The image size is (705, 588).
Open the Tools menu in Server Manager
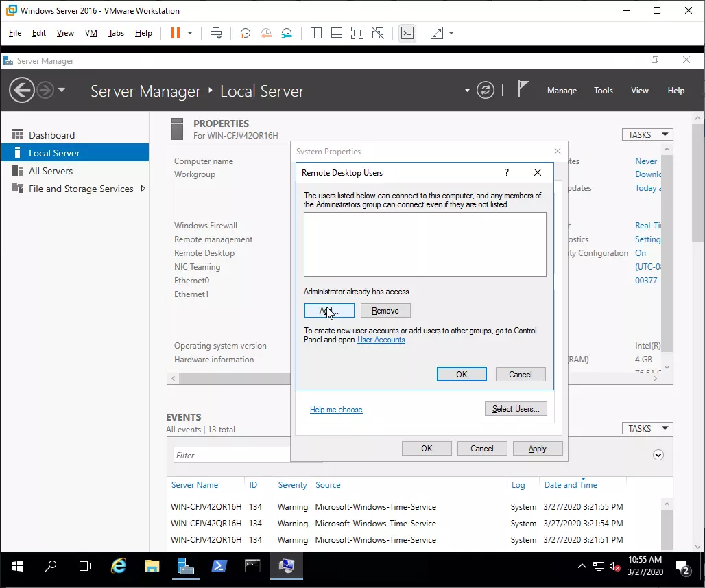pos(604,91)
